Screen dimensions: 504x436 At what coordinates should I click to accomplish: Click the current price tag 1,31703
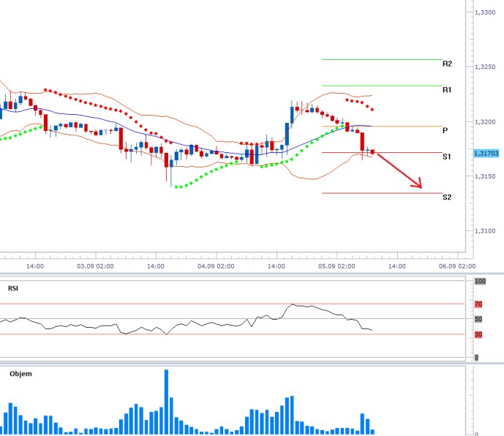[486, 154]
